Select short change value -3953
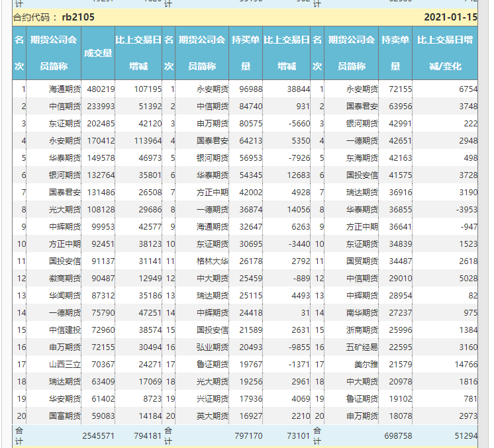The height and width of the screenshot is (448, 494). 467,210
